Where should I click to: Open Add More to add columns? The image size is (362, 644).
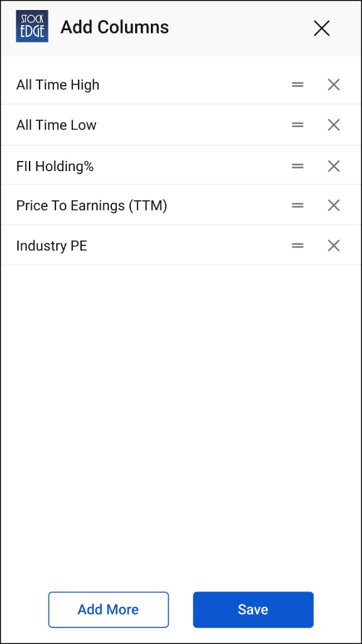[108, 609]
